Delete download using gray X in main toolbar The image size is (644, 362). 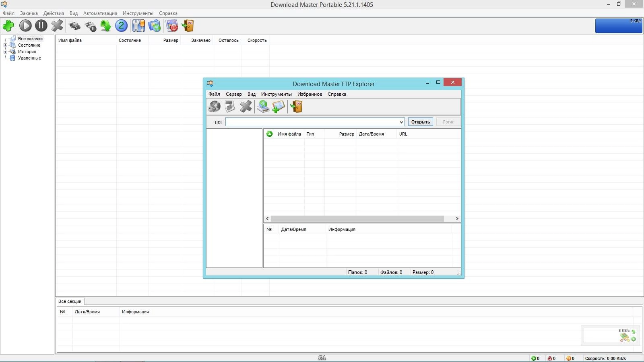[57, 26]
